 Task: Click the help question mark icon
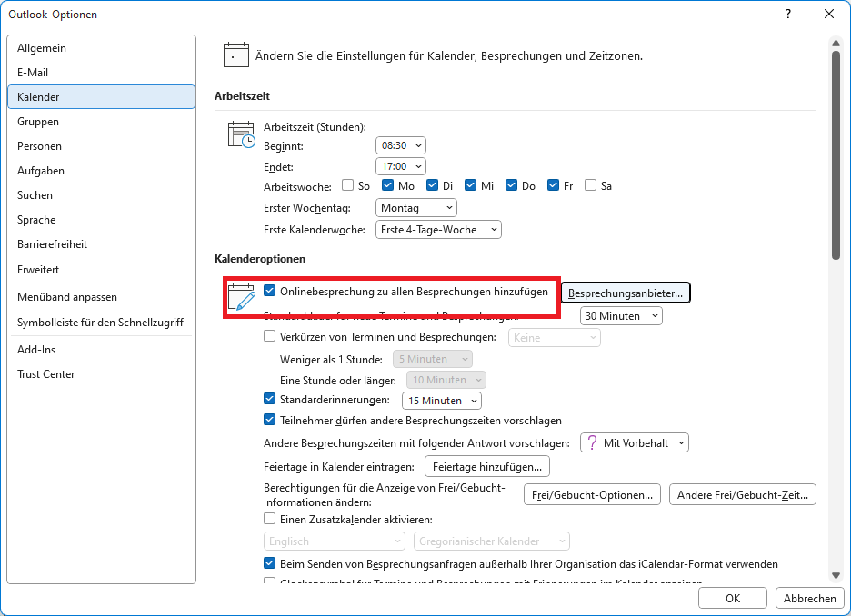coord(787,14)
